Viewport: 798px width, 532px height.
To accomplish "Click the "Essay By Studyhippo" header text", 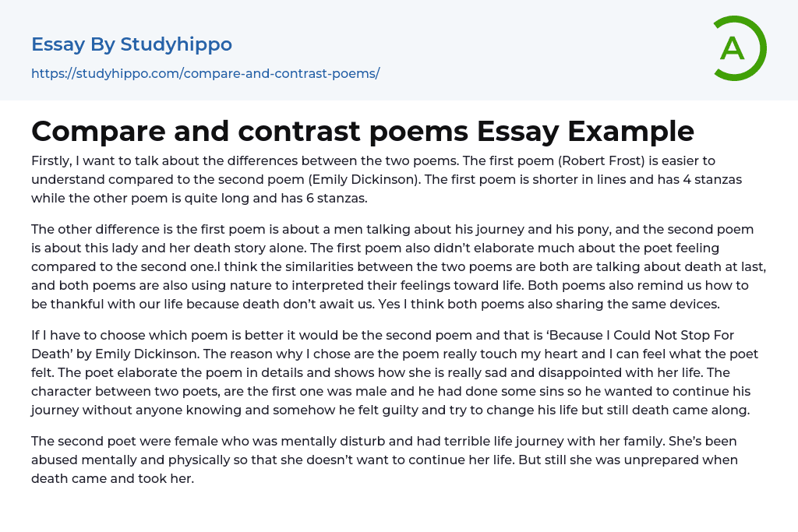I will coord(132,44).
